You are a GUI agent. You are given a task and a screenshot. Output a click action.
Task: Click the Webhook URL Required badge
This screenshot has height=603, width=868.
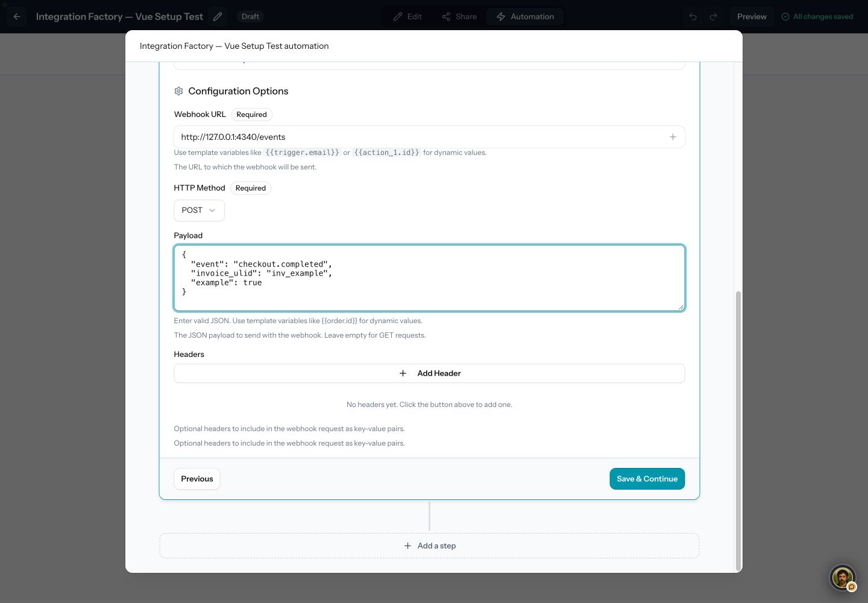251,115
